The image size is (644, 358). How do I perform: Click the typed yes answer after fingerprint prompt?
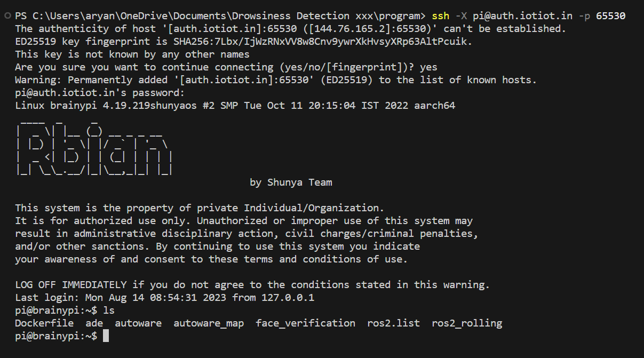(428, 67)
